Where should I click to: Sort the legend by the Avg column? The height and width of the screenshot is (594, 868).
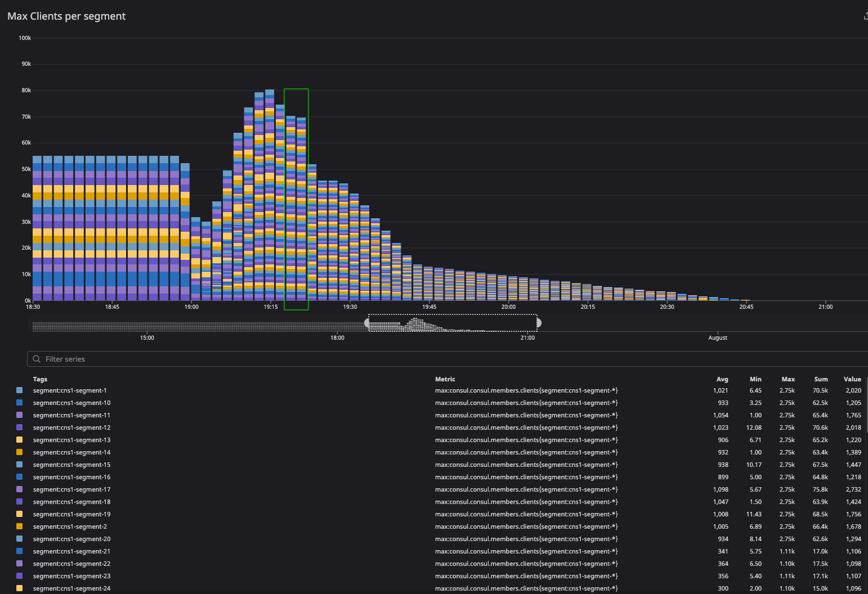point(722,379)
